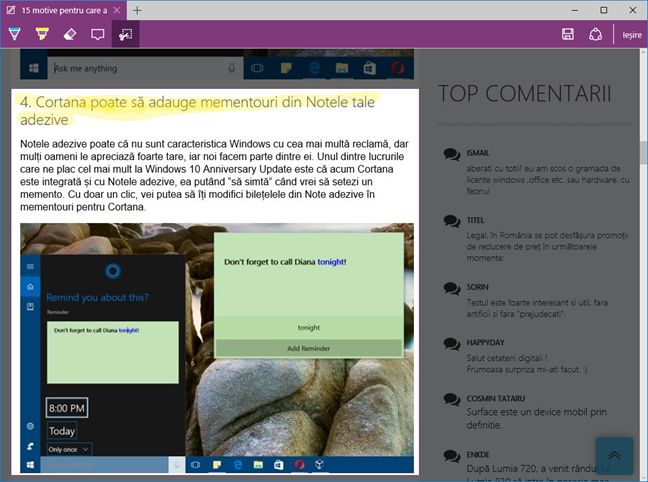Click the 'Remind you about this?' text
648x482 pixels.
pyautogui.click(x=98, y=297)
